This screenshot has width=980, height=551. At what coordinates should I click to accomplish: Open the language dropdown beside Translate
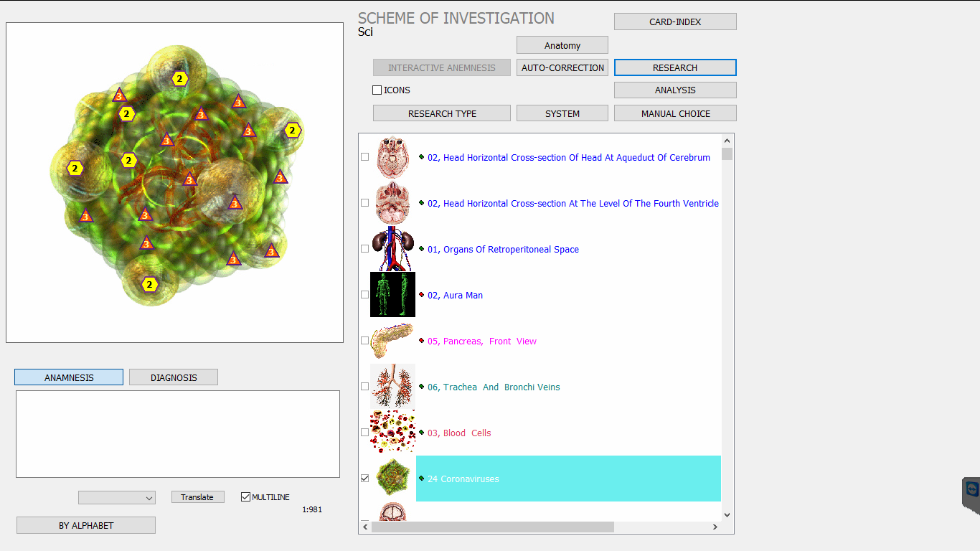click(x=117, y=498)
